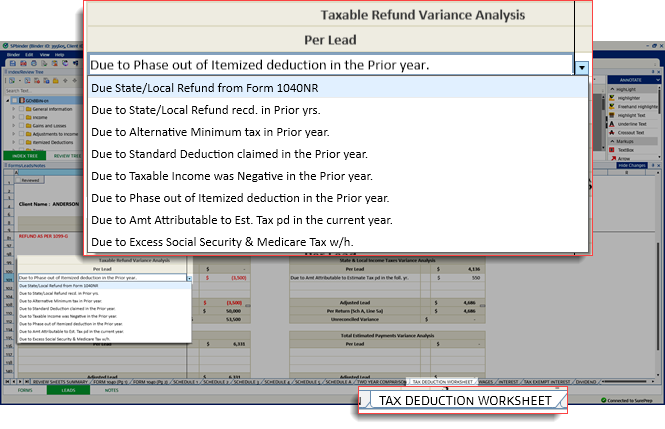Select the Freehand Highlighter tool

click(x=633, y=106)
